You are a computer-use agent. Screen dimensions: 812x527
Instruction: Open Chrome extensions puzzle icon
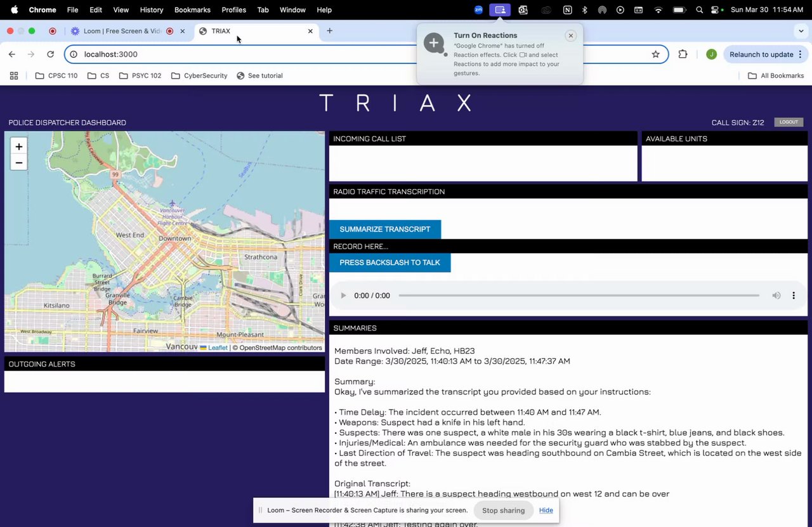[x=683, y=55]
